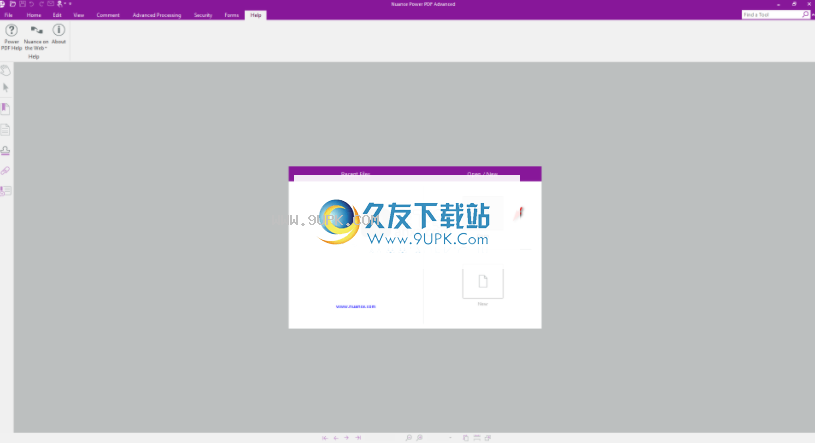The height and width of the screenshot is (445, 815).
Task: Click the Open folder icon in quick access toolbar
Action: (x=12, y=4)
